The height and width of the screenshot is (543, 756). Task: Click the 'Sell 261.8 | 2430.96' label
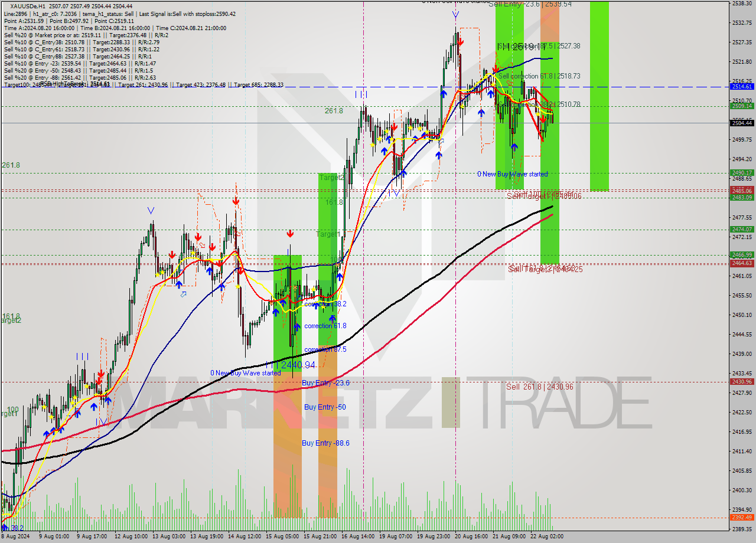539,387
